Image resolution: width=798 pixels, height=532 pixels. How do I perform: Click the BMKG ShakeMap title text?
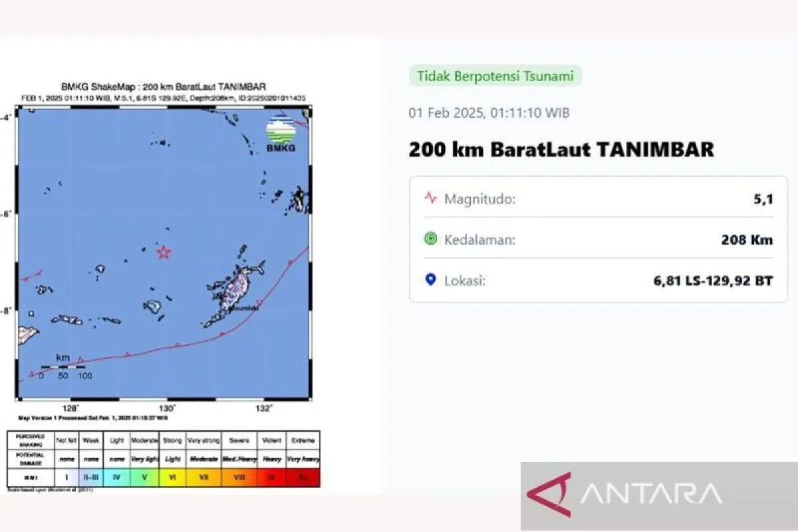(x=164, y=86)
